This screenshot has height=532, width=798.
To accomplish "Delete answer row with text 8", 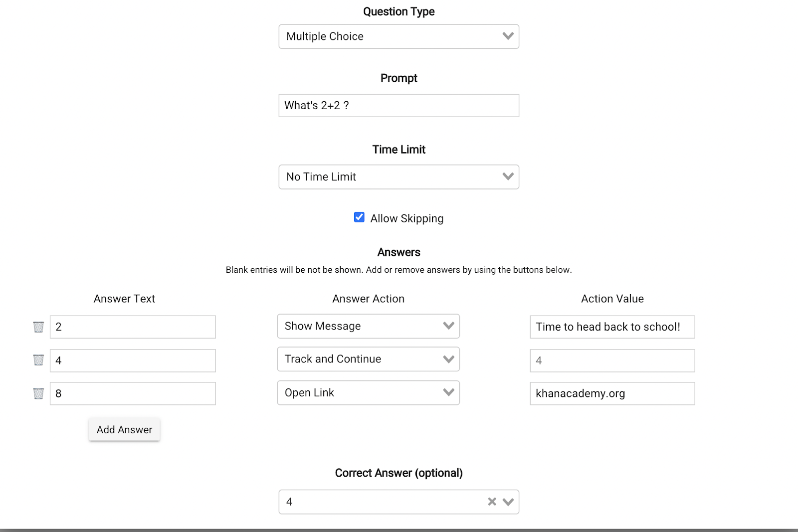I will pos(38,393).
